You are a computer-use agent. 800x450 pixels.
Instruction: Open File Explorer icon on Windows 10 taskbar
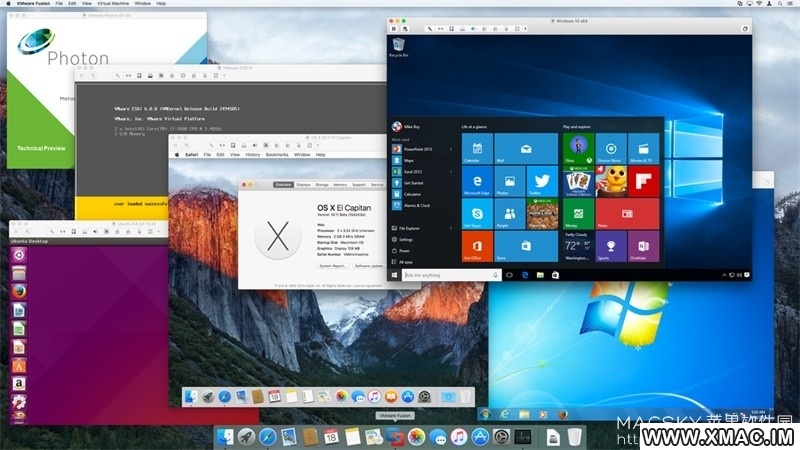pyautogui.click(x=540, y=275)
